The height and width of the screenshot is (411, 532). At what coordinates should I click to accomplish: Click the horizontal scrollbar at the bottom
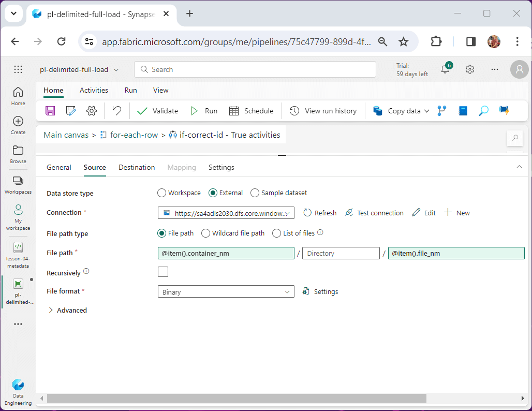(x=236, y=399)
